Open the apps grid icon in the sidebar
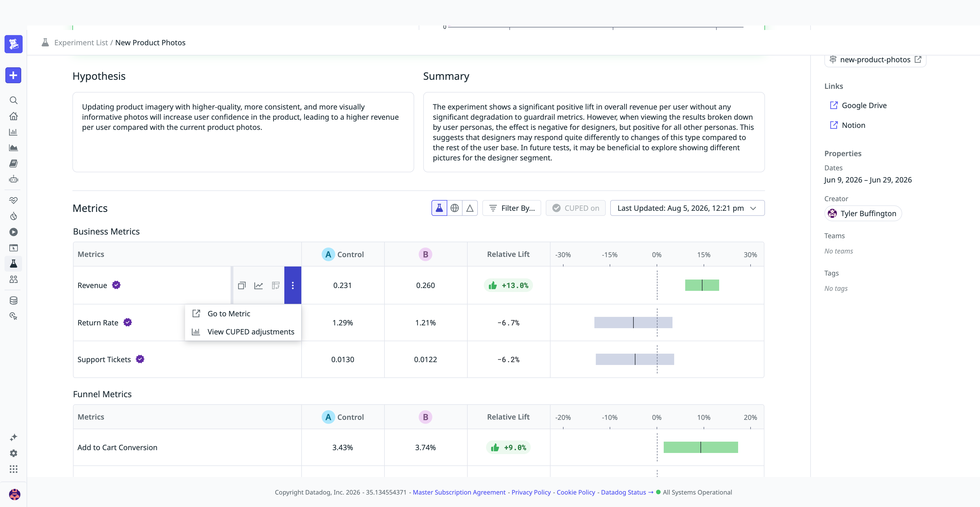This screenshot has height=507, width=980. 13,469
